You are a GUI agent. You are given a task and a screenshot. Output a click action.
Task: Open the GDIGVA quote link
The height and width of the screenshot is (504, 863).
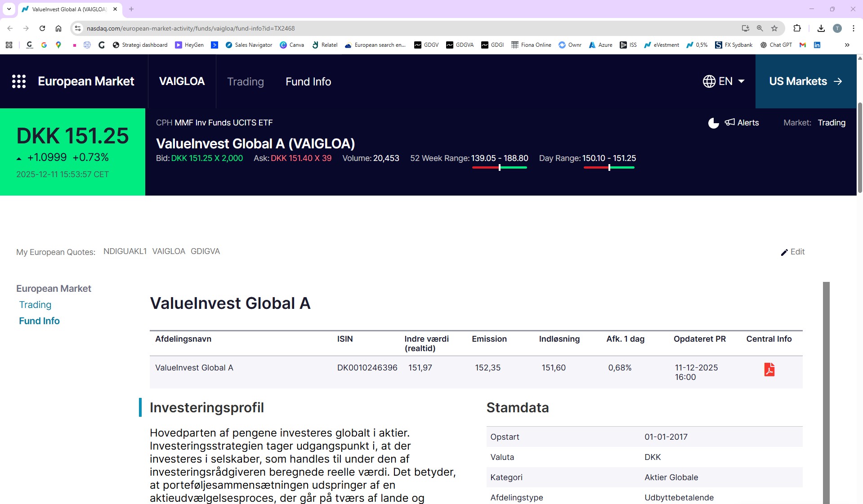(x=205, y=251)
